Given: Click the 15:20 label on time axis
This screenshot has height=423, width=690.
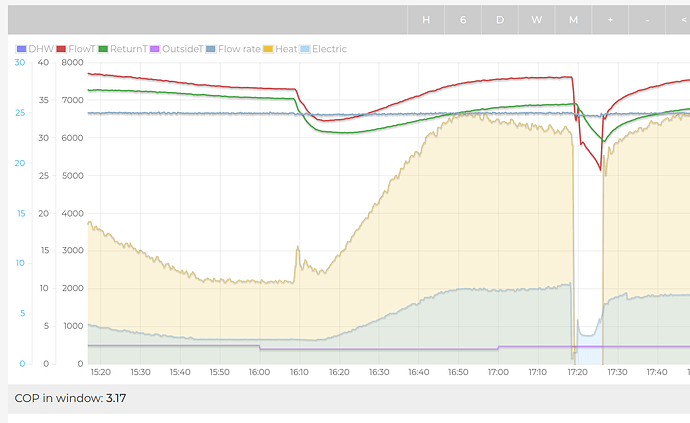Looking at the screenshot, I should coord(100,372).
